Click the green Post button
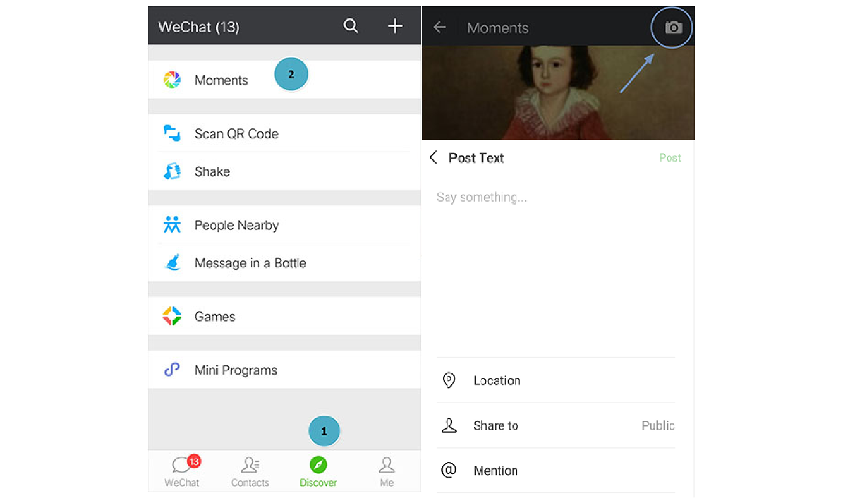Image resolution: width=843 pixels, height=504 pixels. [x=670, y=157]
